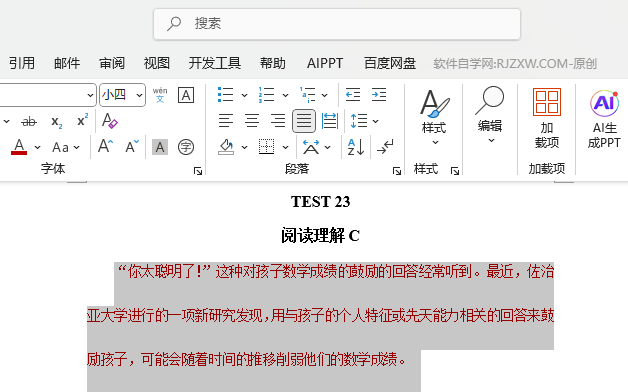628x392 pixels.
Task: Toggle superscript formatting
Action: pyautogui.click(x=83, y=120)
